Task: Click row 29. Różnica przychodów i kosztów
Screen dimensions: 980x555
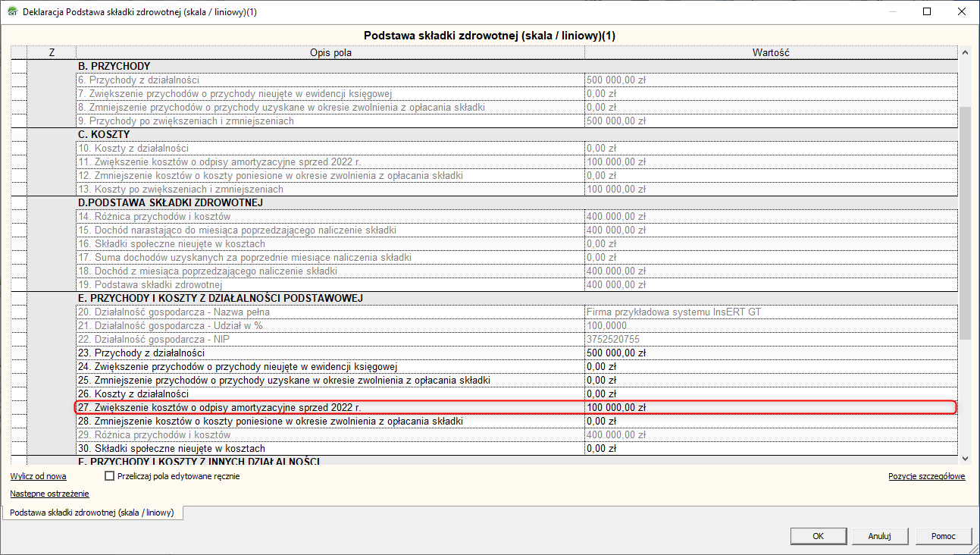Action: point(330,434)
